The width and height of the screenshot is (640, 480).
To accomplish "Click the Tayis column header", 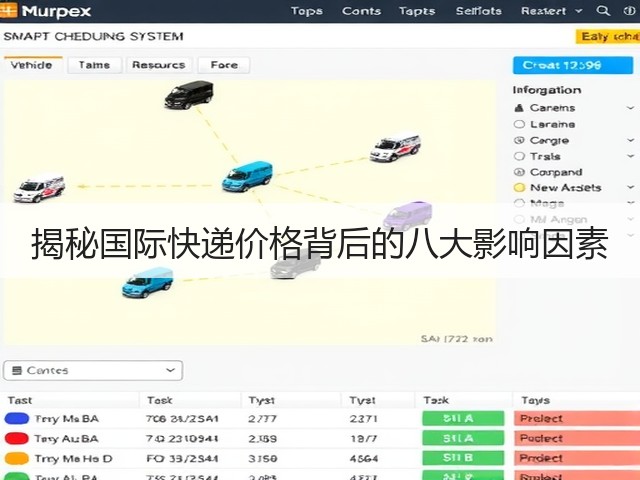I will pos(535,400).
